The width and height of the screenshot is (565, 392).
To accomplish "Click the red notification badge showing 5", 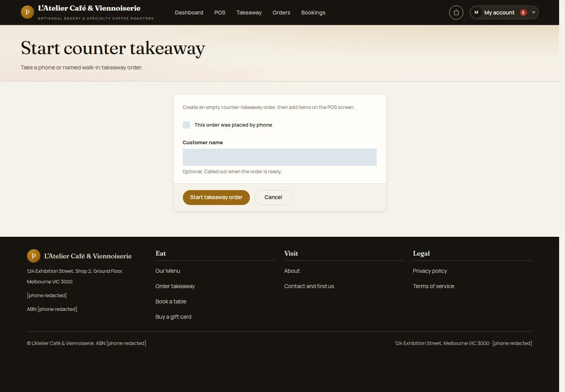I will point(523,13).
